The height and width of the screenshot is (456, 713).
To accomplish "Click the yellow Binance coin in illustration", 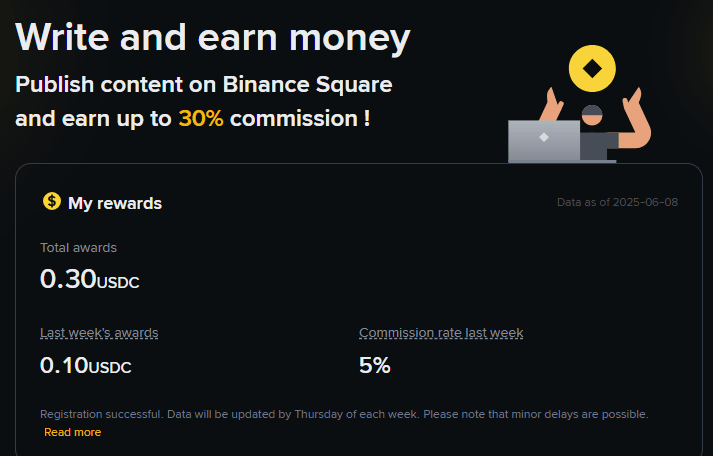I will pos(591,68).
